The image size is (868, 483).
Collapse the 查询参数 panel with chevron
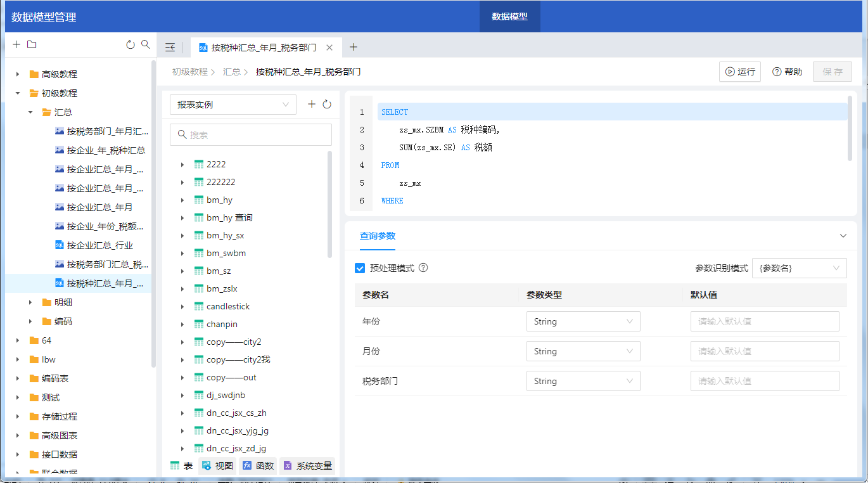pos(843,236)
